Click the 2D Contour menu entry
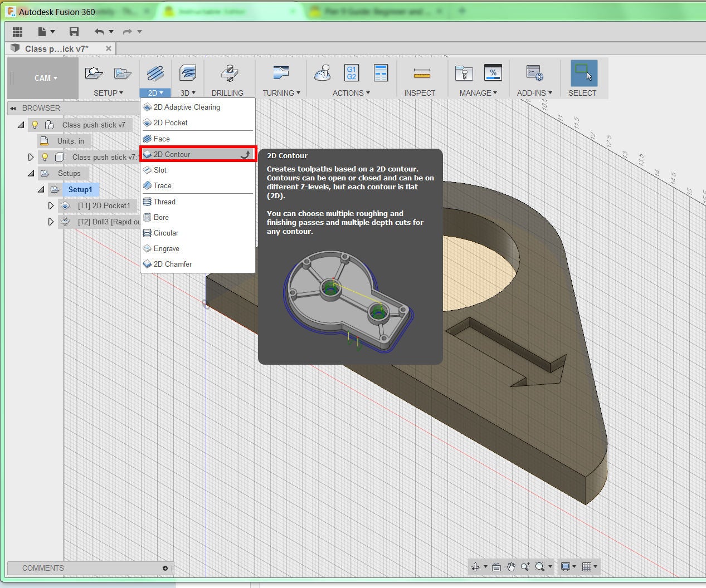Image resolution: width=706 pixels, height=588 pixels. point(170,154)
